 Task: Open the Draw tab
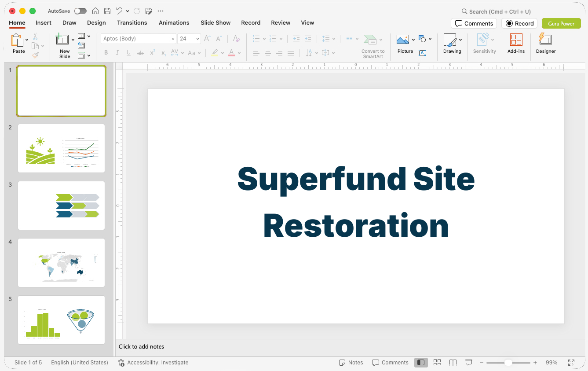[x=69, y=22]
